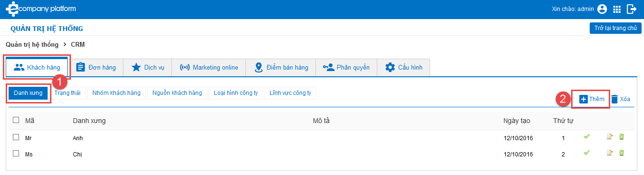Image resolution: width=644 pixels, height=175 pixels.
Task: Select the Lĩnh vực công ty sub-tab
Action: [290, 93]
